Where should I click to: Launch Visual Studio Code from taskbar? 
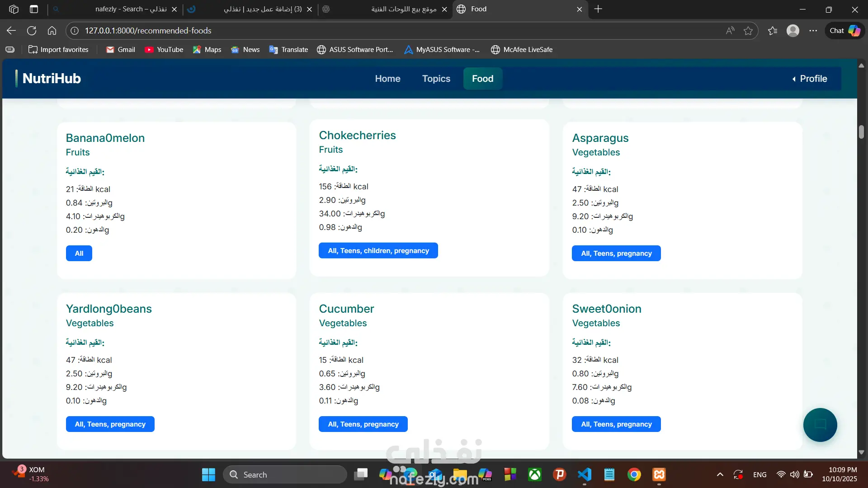click(584, 474)
